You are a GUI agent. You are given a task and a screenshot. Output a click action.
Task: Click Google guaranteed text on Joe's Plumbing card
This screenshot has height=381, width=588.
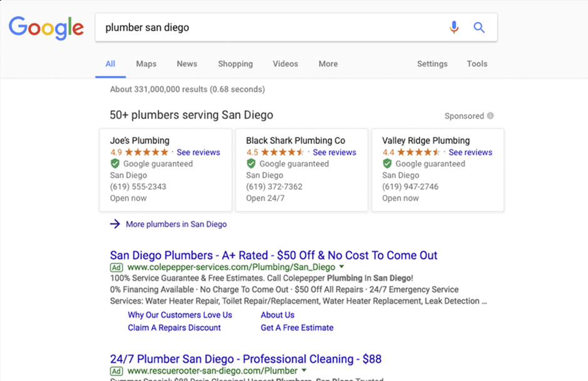[158, 164]
